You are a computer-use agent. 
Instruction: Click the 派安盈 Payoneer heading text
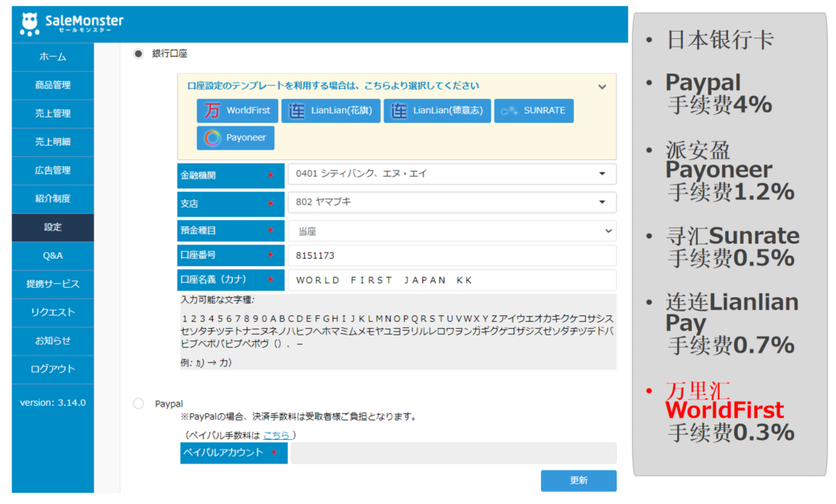point(718,160)
